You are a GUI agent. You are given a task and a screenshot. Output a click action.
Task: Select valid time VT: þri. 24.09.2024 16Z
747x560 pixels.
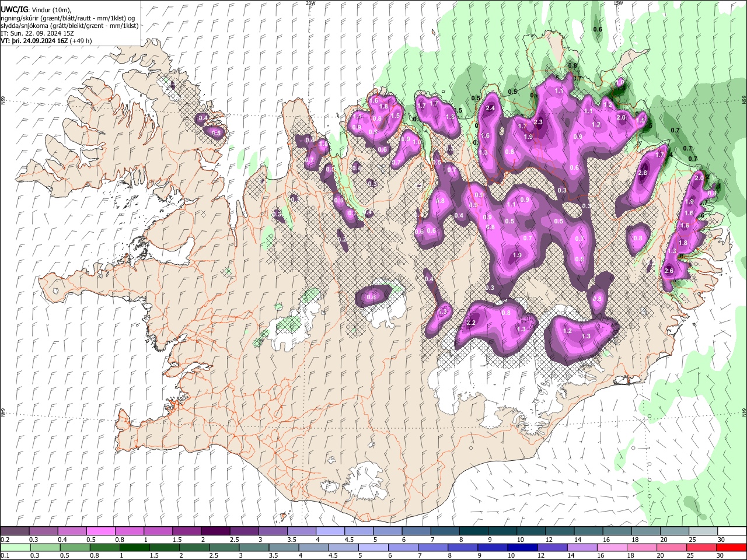coord(34,41)
